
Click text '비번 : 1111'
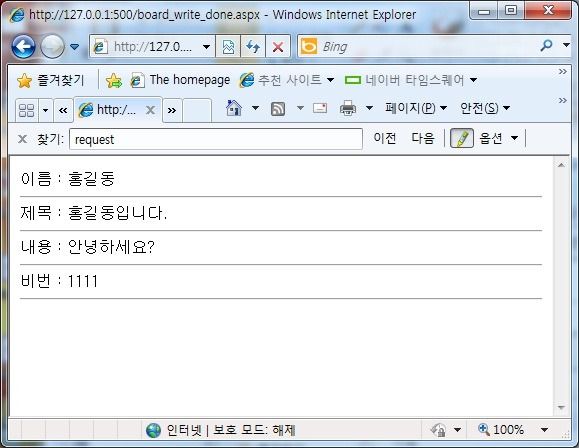point(59,281)
